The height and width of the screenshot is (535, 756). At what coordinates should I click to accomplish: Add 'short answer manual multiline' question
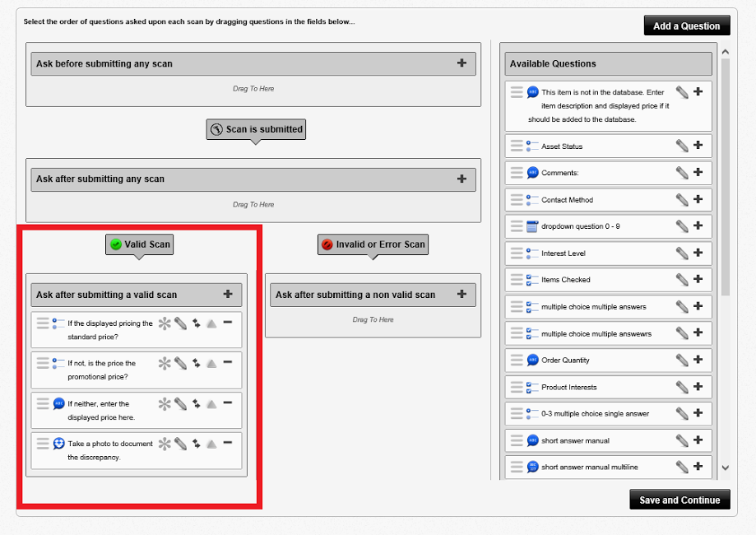(698, 467)
